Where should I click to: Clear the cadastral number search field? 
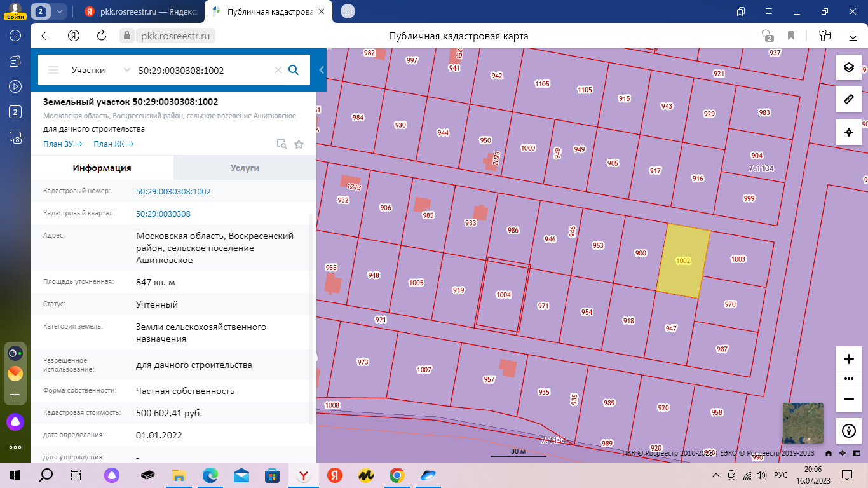pyautogui.click(x=278, y=70)
